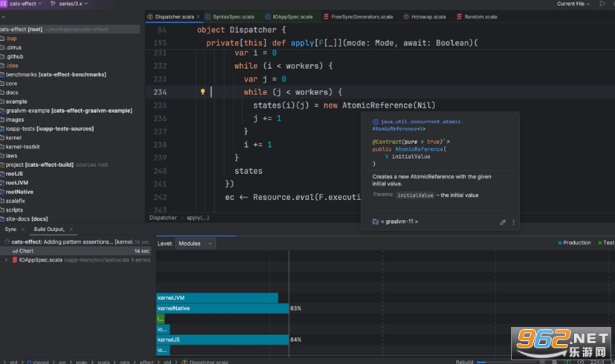
Task: Open the three-dot options in documentation popup
Action: 513,222
